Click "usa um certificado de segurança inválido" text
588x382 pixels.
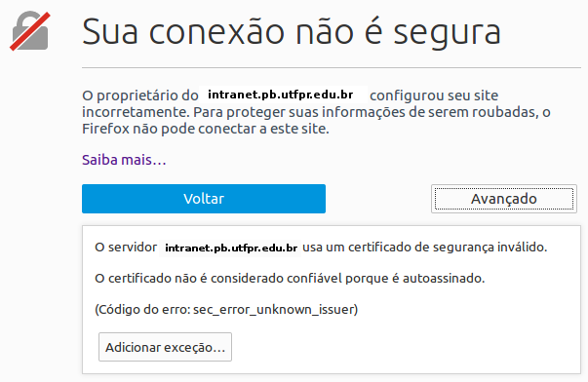click(424, 248)
